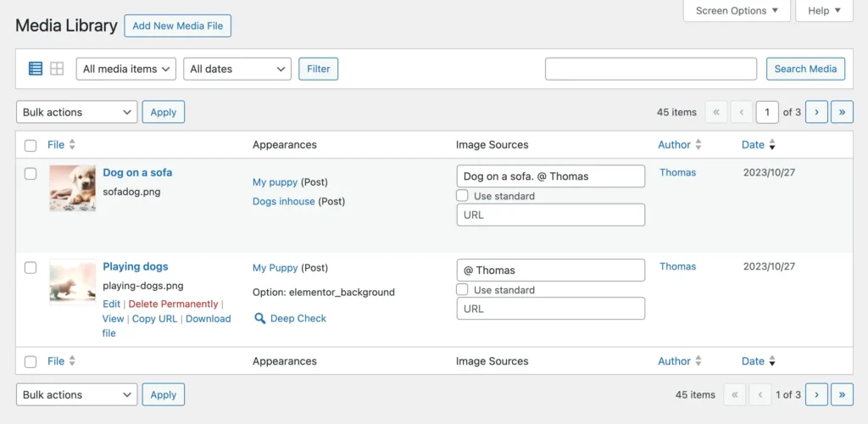The height and width of the screenshot is (424, 868).
Task: Open the Screen Options tab
Action: tap(736, 11)
